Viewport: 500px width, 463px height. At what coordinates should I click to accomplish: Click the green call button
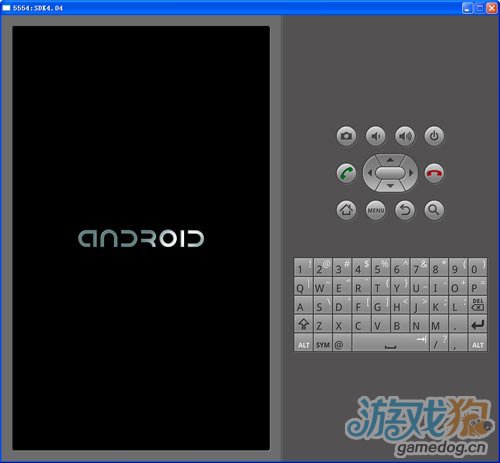pos(346,173)
